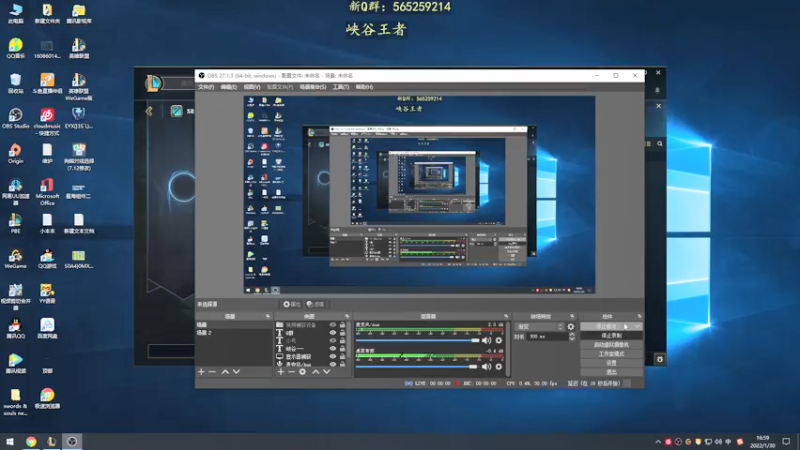Open WeGame desktop shortcut
Screen dimensions: 800x450
[x=15, y=259]
